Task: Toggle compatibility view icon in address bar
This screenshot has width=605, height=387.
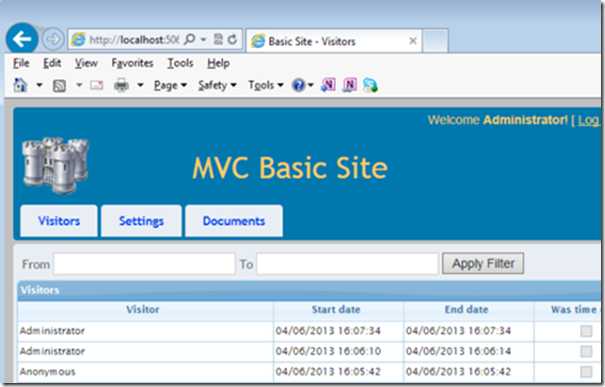Action: [x=218, y=39]
